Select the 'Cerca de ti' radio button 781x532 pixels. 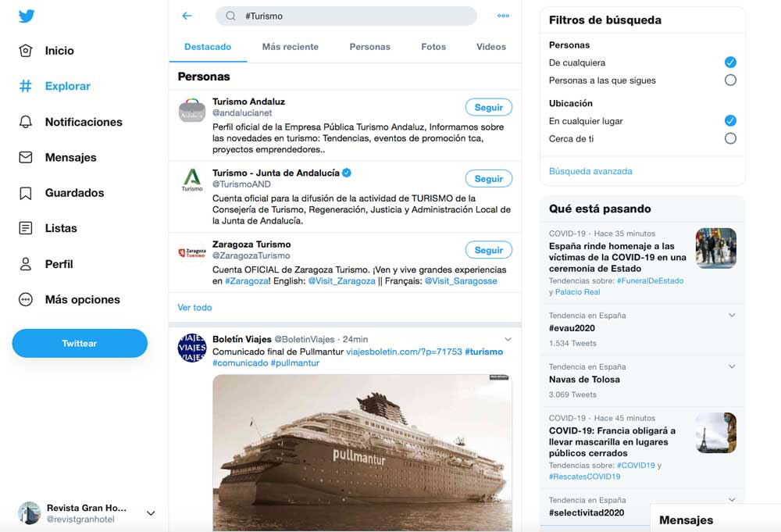(x=730, y=138)
